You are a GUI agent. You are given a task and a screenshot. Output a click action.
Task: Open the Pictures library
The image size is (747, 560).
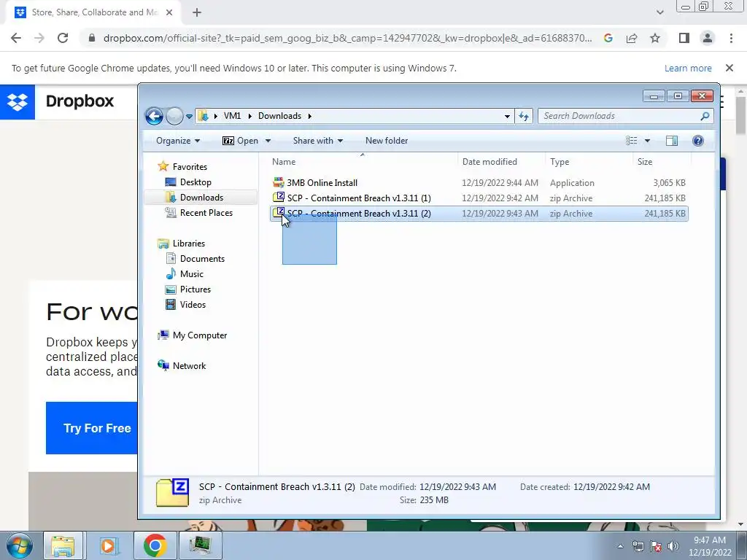click(196, 289)
